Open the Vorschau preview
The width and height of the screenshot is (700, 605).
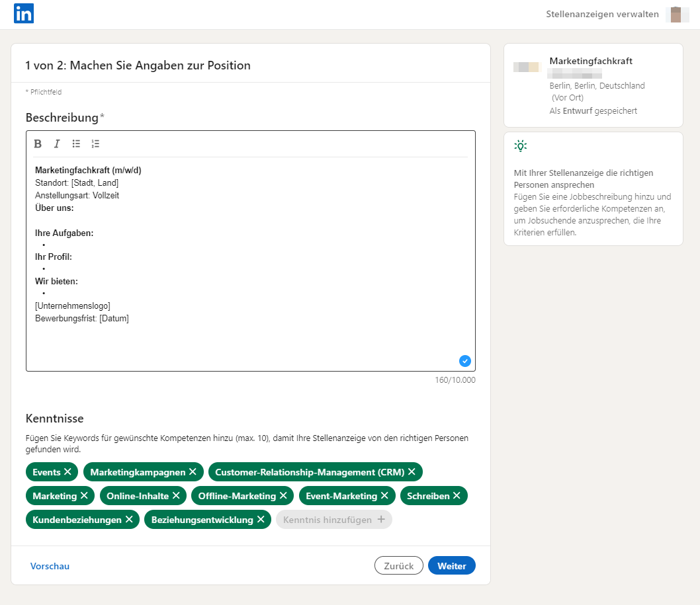tap(50, 565)
